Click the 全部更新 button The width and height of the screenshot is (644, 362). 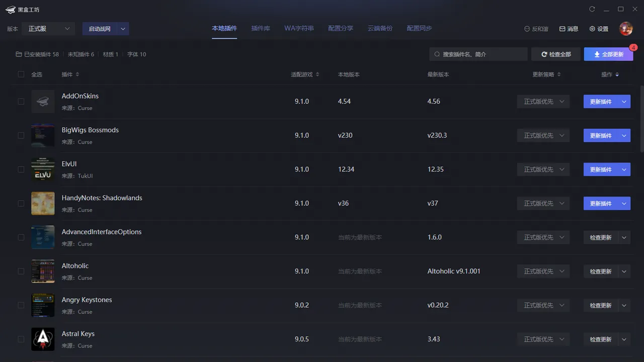click(609, 54)
